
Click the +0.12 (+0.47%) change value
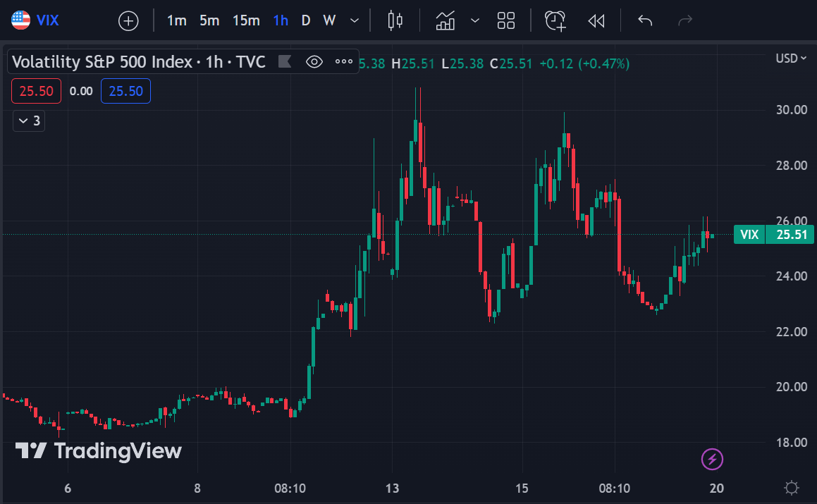(584, 63)
